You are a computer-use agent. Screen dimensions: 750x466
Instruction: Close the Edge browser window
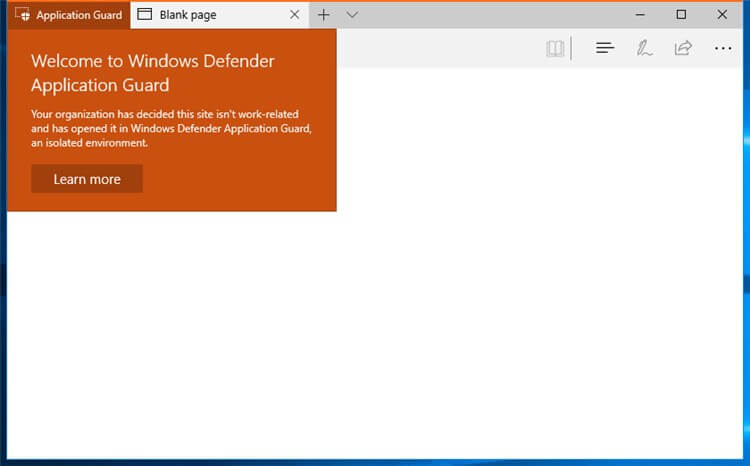(722, 15)
